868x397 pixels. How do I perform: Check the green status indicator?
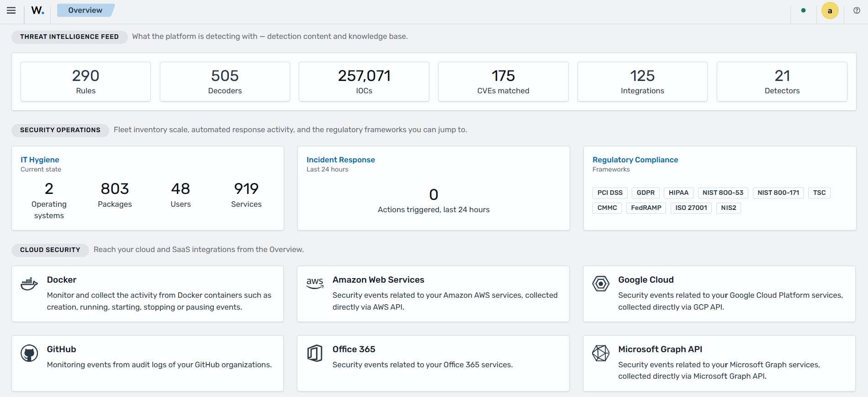(803, 11)
